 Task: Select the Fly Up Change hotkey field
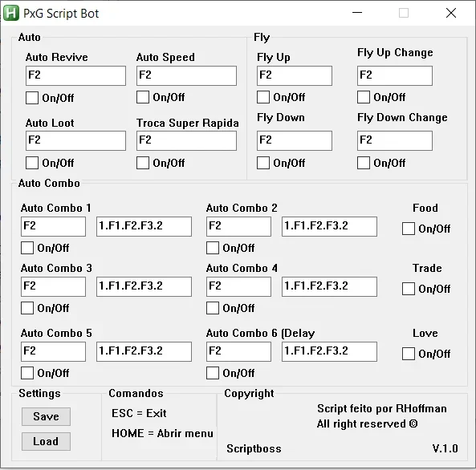(x=395, y=75)
